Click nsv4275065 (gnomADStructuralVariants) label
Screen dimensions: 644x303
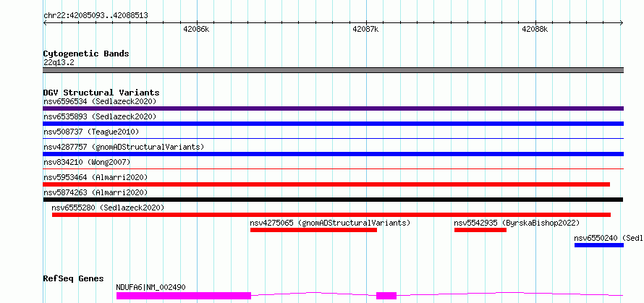tap(330, 223)
